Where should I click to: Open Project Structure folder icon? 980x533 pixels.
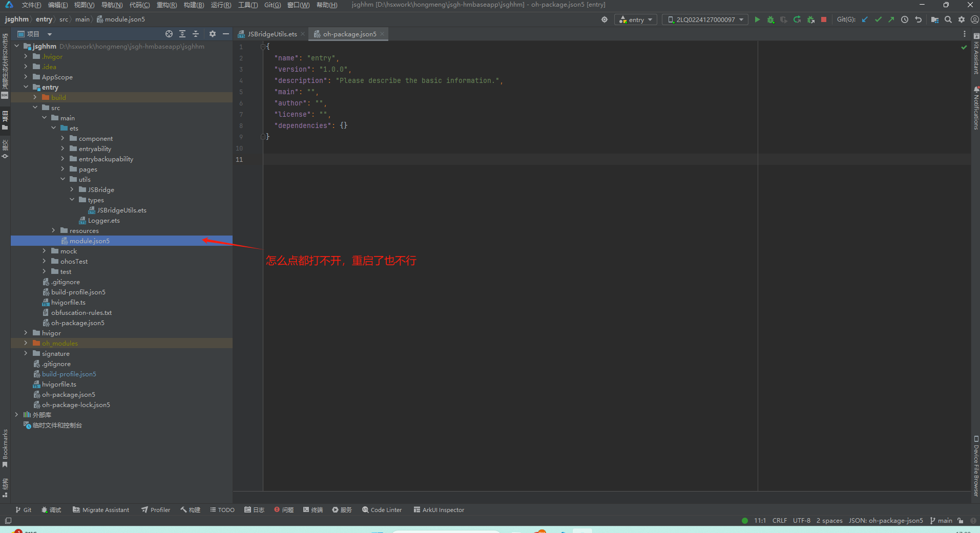[x=935, y=19]
